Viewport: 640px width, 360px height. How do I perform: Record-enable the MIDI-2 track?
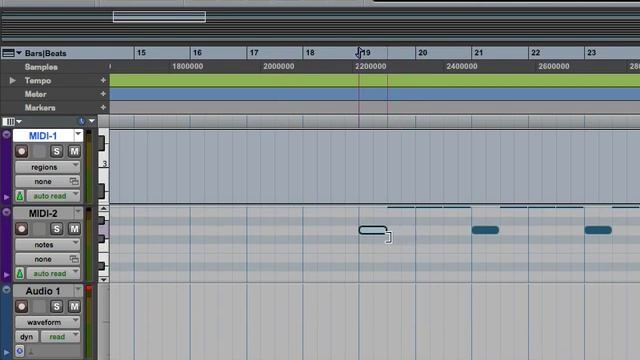pos(22,229)
